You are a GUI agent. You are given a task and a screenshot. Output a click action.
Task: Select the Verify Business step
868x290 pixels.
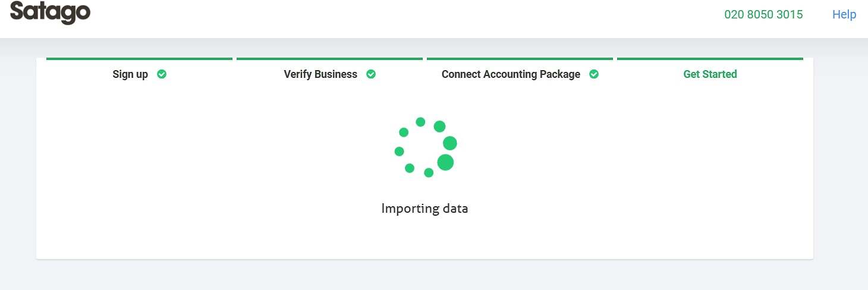coord(320,74)
